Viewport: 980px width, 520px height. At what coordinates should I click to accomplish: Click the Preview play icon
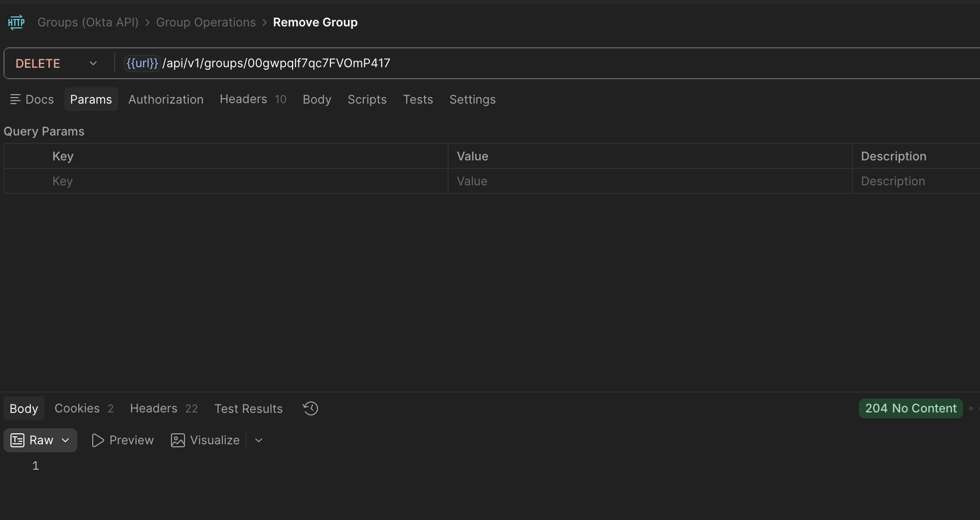[98, 440]
